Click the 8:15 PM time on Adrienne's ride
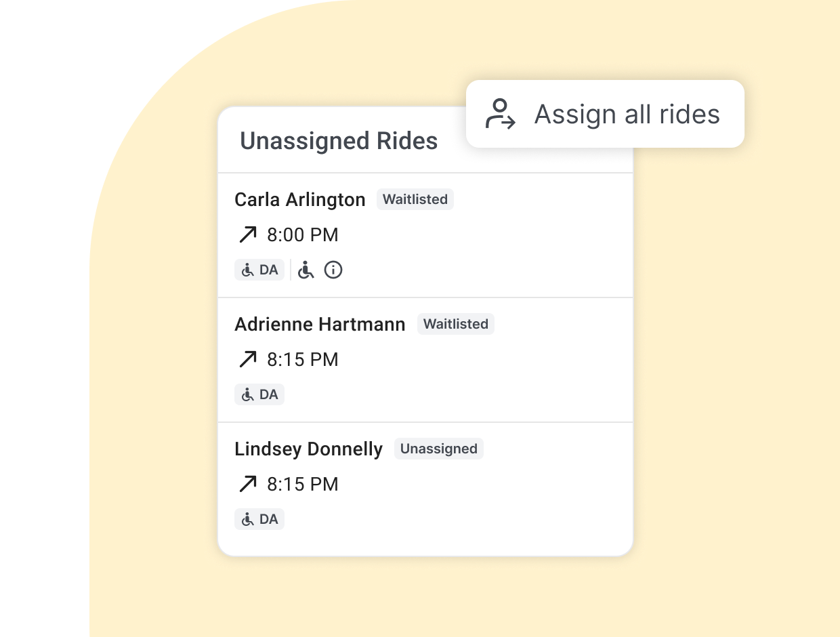This screenshot has height=637, width=840. tap(302, 360)
